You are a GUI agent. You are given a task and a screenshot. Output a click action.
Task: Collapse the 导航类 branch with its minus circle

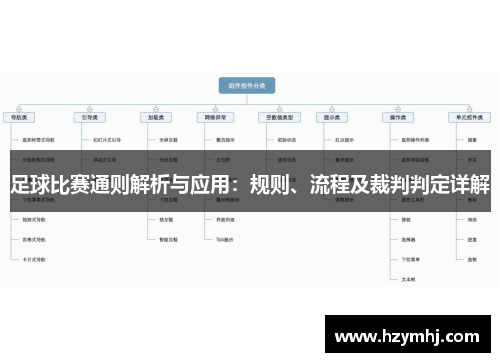coord(19,109)
